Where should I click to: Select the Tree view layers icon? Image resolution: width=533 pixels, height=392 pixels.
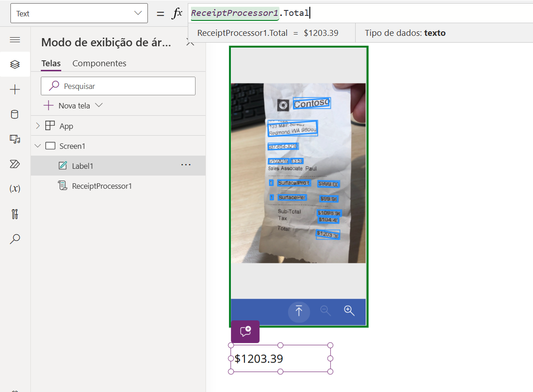click(x=15, y=64)
